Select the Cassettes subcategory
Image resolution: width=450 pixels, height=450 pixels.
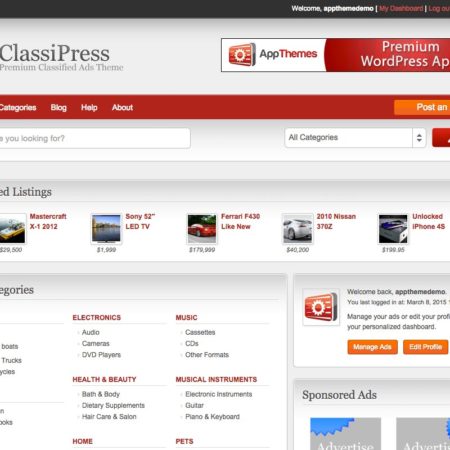(200, 332)
